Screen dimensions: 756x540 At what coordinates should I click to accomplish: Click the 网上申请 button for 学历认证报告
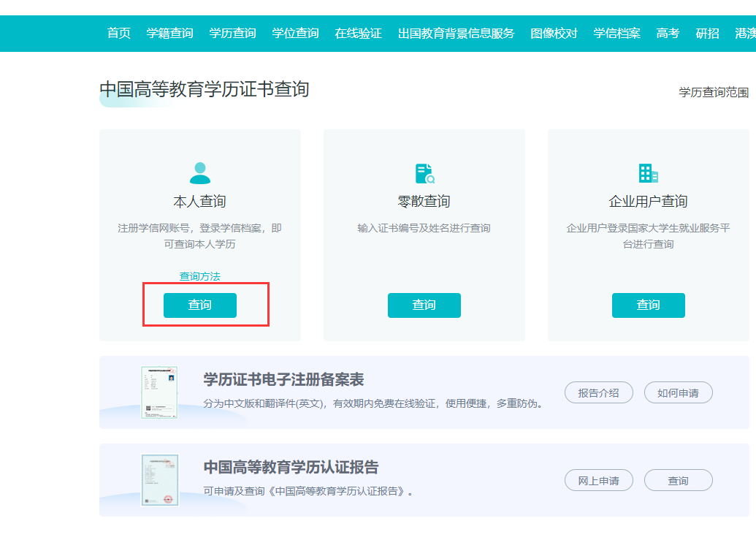(598, 480)
